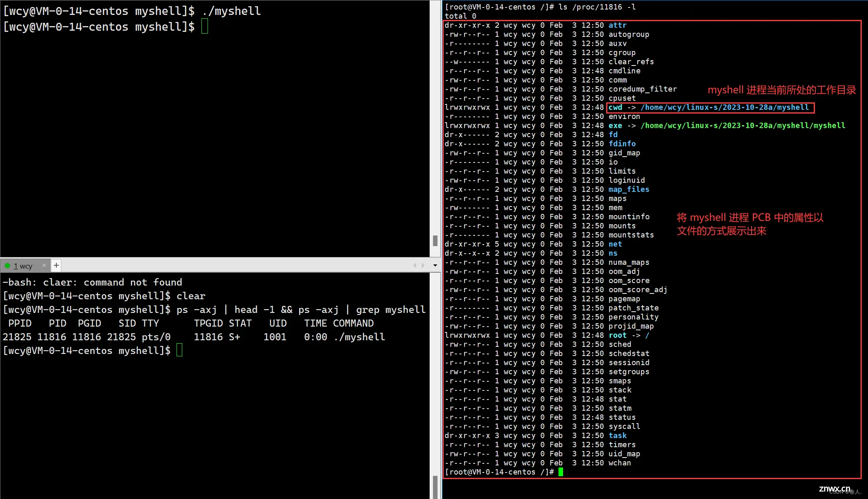
Task: Click the exe target path myshell/myshell
Action: click(743, 126)
